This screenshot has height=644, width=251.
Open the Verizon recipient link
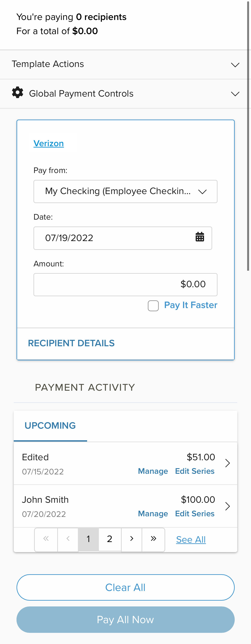[49, 143]
